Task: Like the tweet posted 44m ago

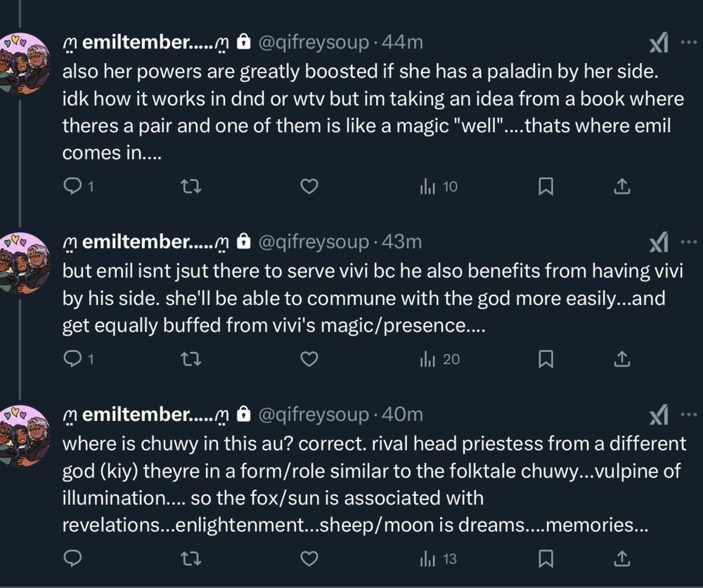Action: pos(309,186)
